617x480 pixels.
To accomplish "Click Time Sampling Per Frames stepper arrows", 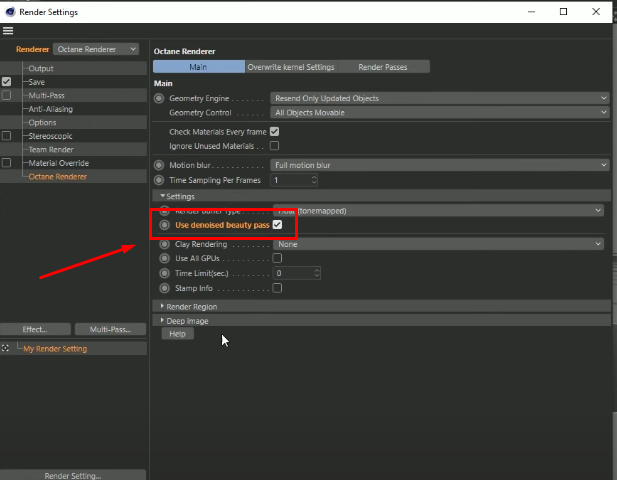I will (x=314, y=180).
